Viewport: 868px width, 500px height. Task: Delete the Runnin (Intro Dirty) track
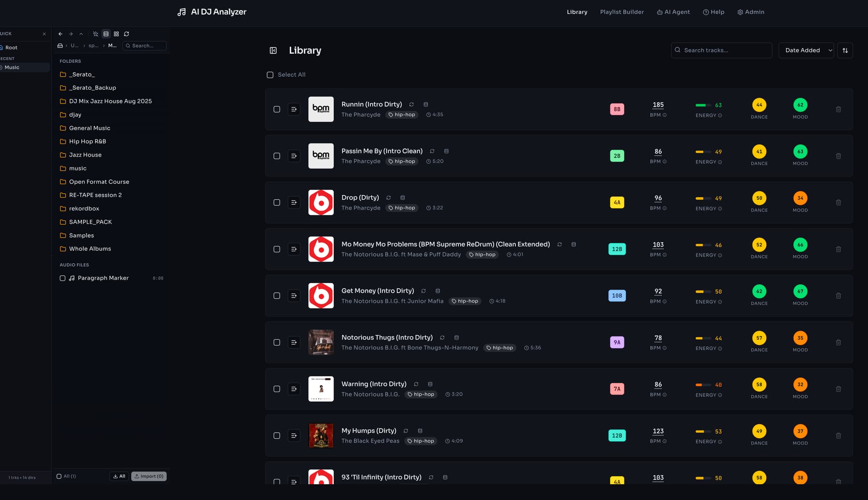coord(838,109)
